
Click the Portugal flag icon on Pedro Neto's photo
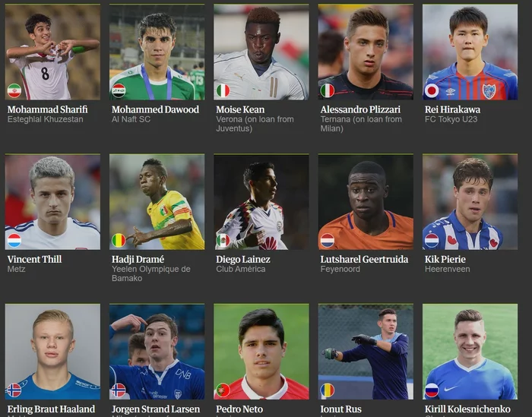(x=223, y=390)
